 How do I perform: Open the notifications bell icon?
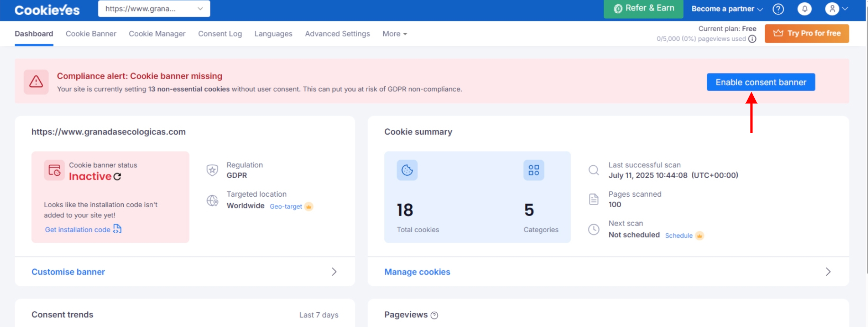coord(805,9)
